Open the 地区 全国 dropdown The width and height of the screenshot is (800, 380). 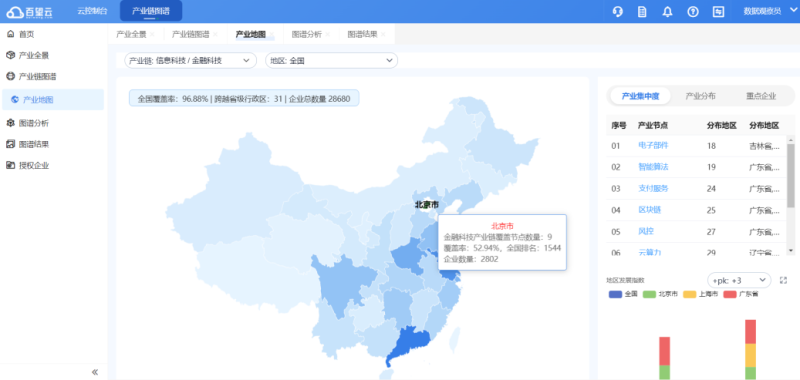[331, 61]
